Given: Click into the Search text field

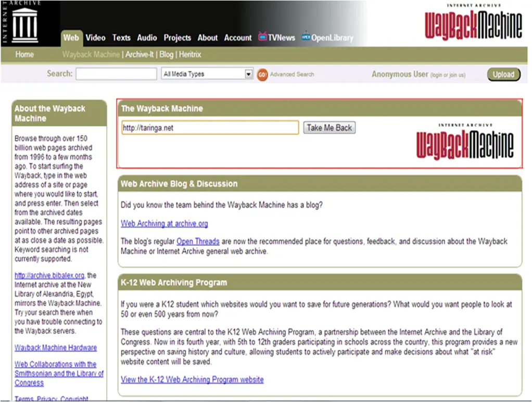Looking at the screenshot, I should tap(117, 73).
